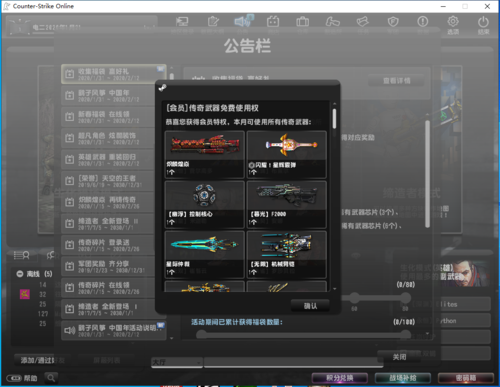Click the 查看详情 view details button
Image resolution: width=500 pixels, height=387 pixels.
click(396, 81)
